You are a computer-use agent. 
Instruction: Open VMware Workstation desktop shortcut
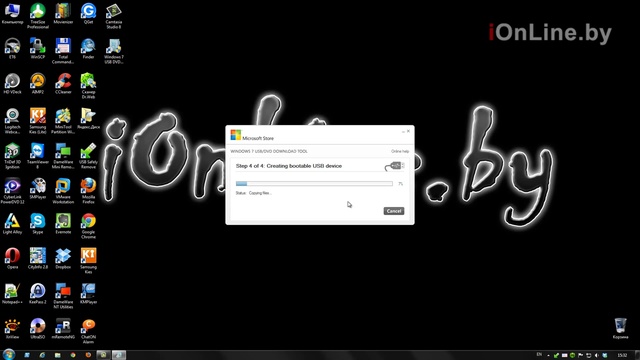(x=63, y=191)
